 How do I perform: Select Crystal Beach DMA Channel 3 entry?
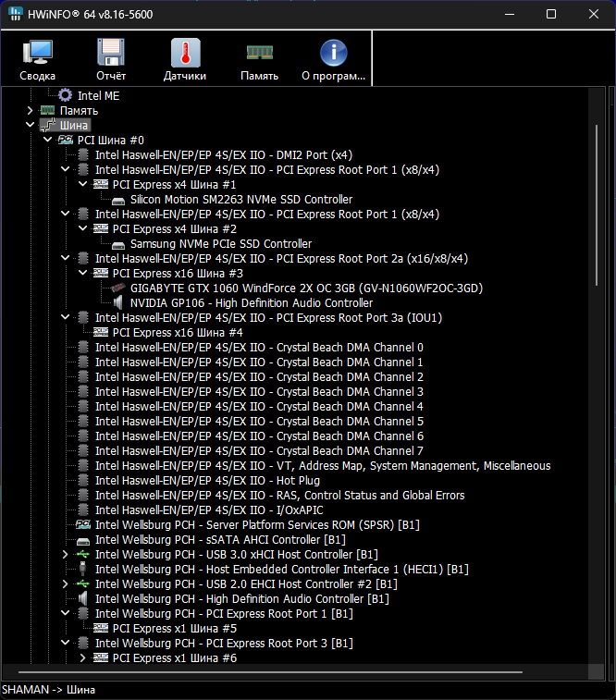[x=259, y=391]
